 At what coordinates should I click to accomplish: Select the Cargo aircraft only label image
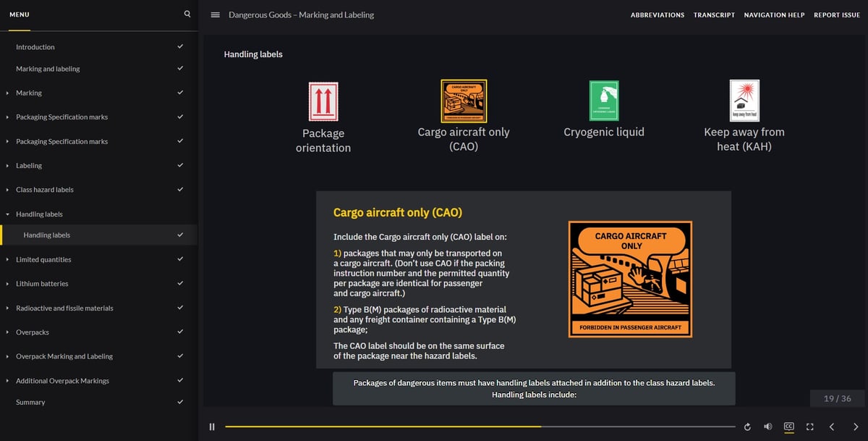point(464,100)
